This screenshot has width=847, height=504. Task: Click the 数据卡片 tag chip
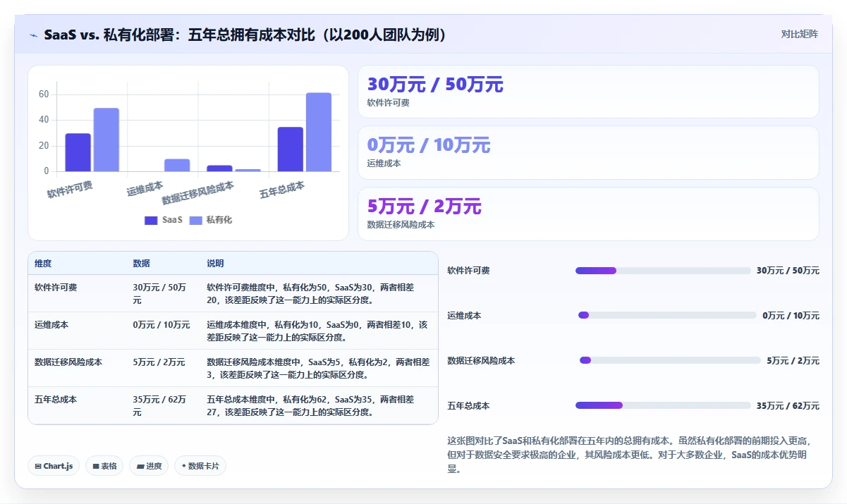pyautogui.click(x=200, y=466)
